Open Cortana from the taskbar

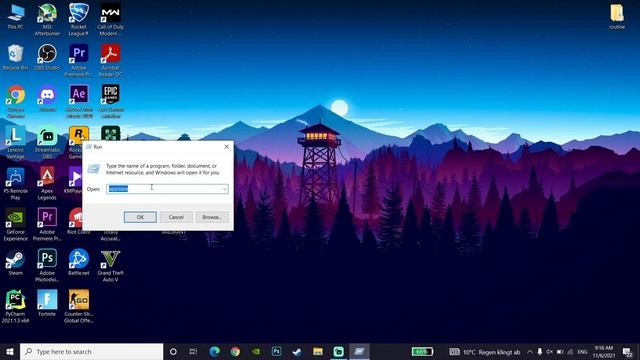pyautogui.click(x=173, y=351)
